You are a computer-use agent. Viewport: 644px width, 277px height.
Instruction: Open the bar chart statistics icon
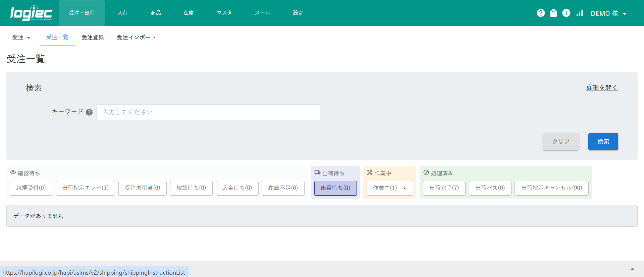coord(580,13)
